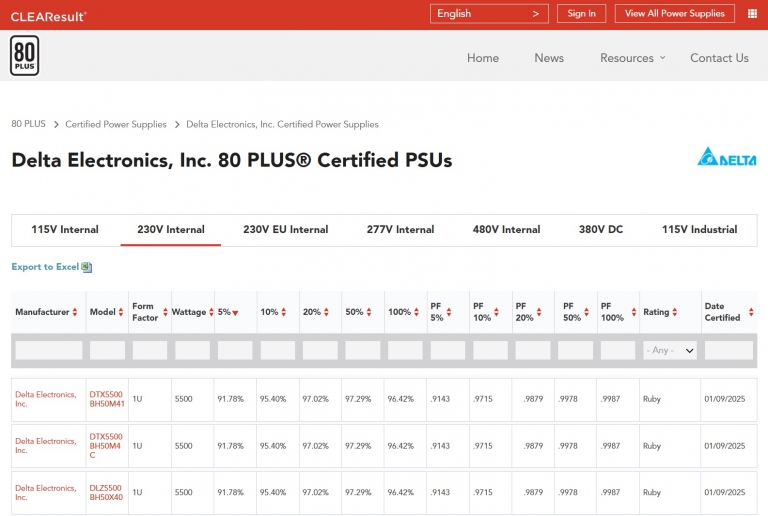Expand the Resources menu chevron
768x516 pixels.
click(x=662, y=57)
